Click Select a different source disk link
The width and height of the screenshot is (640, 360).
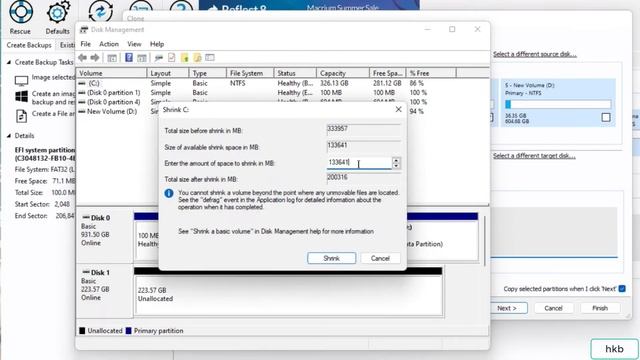[x=535, y=54]
